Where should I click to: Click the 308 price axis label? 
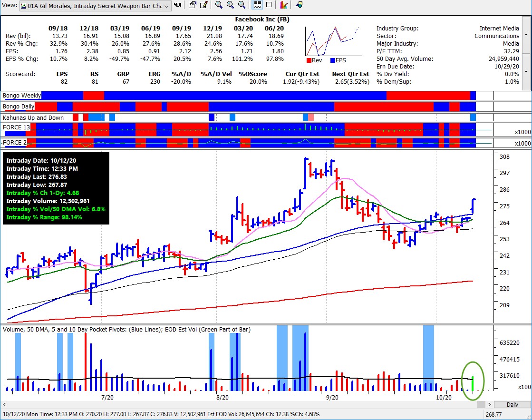504,157
